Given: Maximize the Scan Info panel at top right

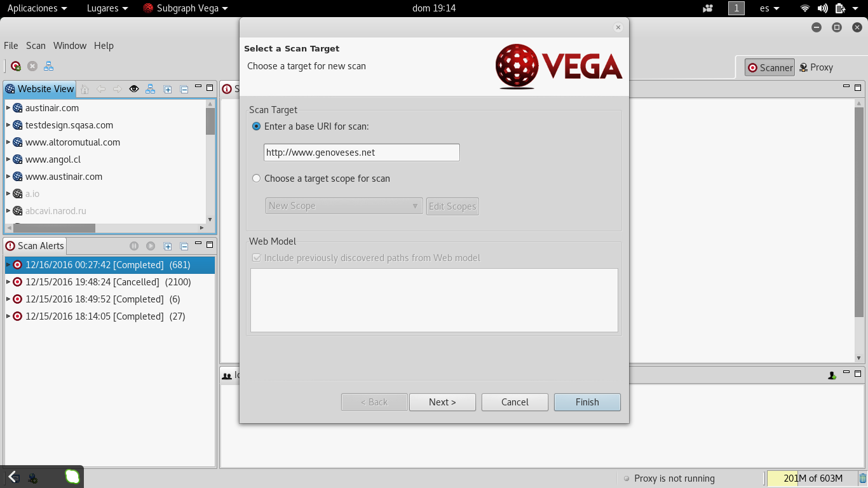Looking at the screenshot, I should pos(858,88).
